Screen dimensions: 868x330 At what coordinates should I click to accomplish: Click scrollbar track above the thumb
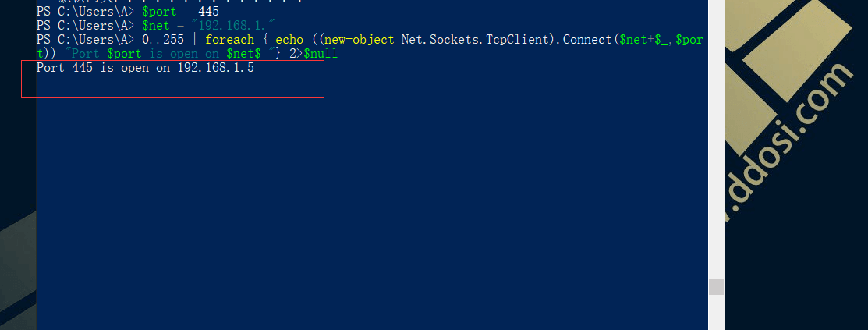[x=717, y=138]
